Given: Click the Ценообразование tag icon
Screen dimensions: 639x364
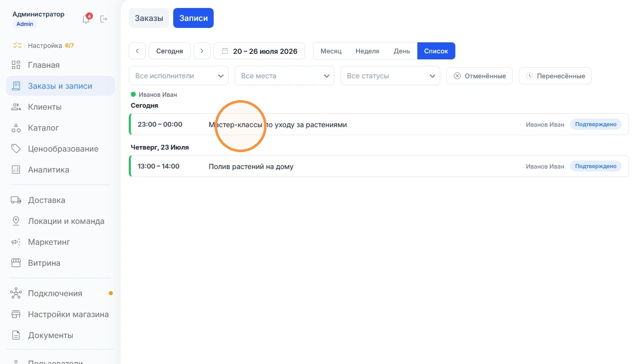Looking at the screenshot, I should [x=16, y=149].
